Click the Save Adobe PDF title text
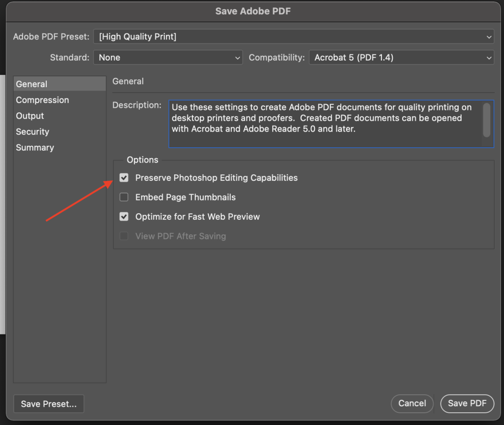This screenshot has height=425, width=504. click(253, 11)
